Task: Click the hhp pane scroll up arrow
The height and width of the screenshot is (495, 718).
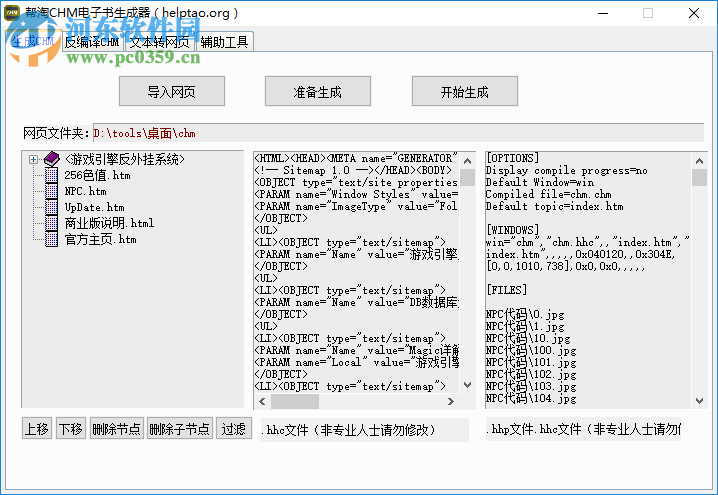Action: (699, 161)
